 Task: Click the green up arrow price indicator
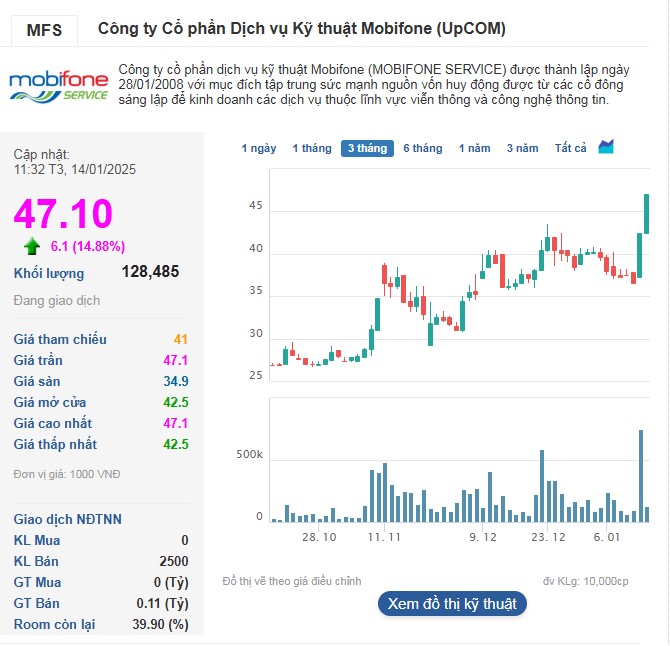[x=32, y=246]
